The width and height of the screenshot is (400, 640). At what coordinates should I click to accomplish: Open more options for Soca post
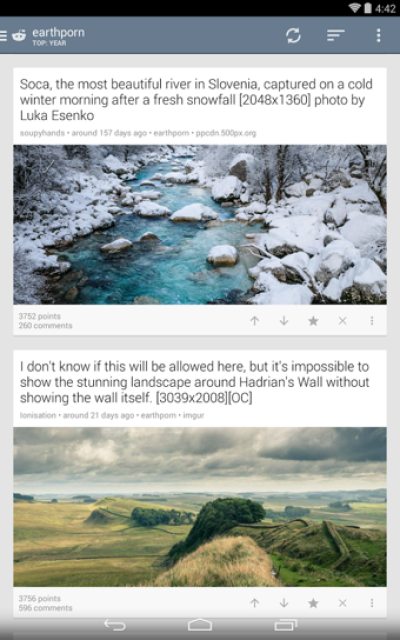[x=372, y=321]
